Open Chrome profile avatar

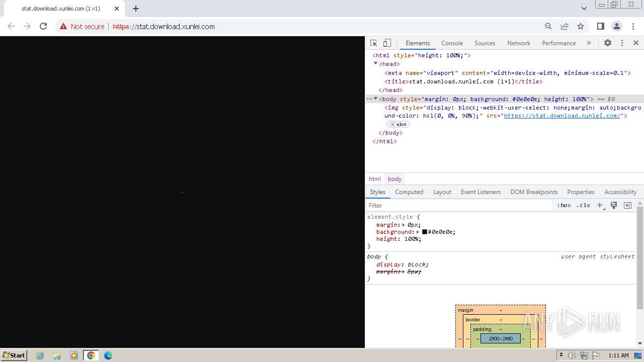coord(616,27)
